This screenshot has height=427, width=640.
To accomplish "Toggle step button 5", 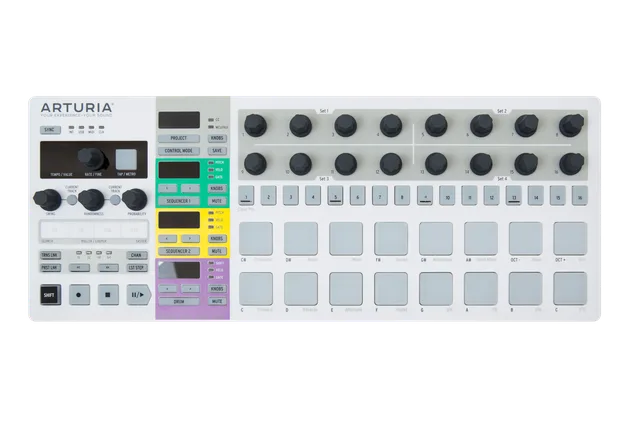I will click(336, 196).
